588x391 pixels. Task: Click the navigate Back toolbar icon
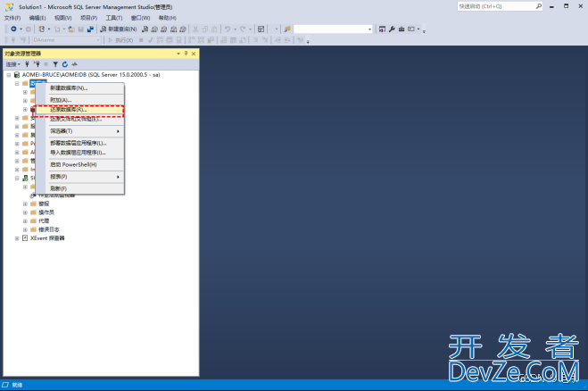click(x=13, y=29)
